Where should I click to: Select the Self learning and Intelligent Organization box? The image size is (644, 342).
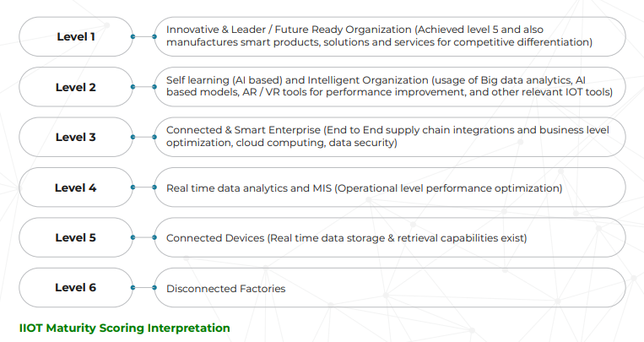tap(390, 87)
